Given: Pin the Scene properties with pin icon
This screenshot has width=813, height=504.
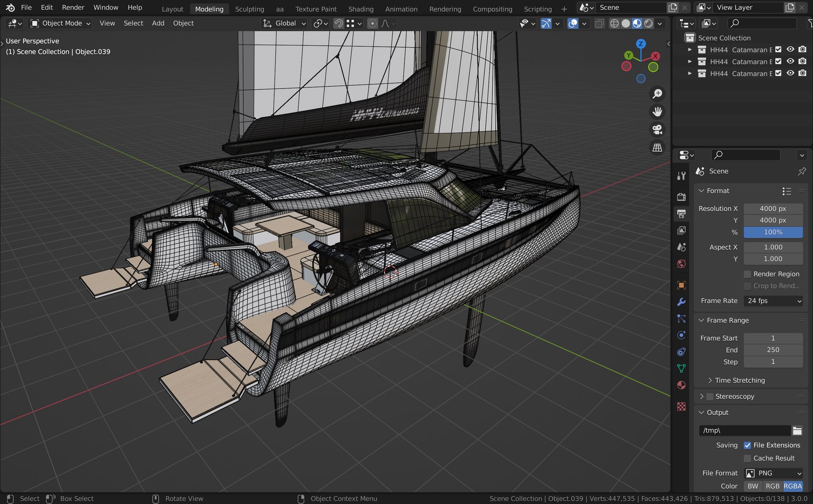Looking at the screenshot, I should click(802, 171).
